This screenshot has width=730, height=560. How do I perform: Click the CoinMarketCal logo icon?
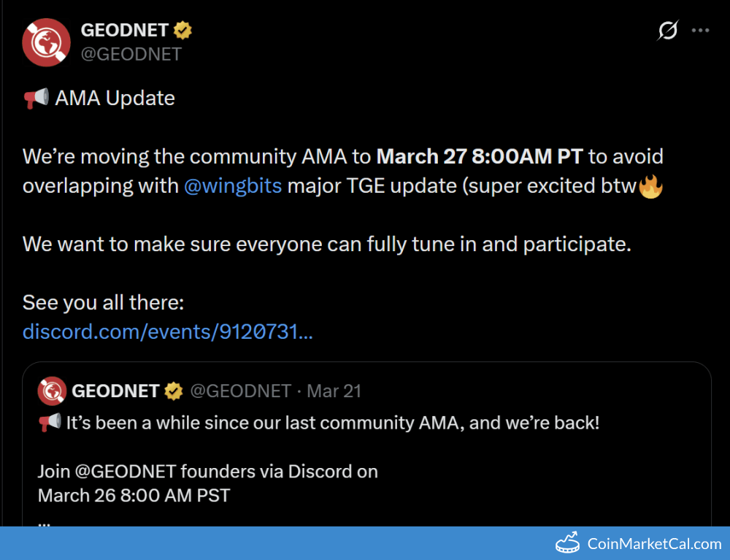click(x=568, y=544)
